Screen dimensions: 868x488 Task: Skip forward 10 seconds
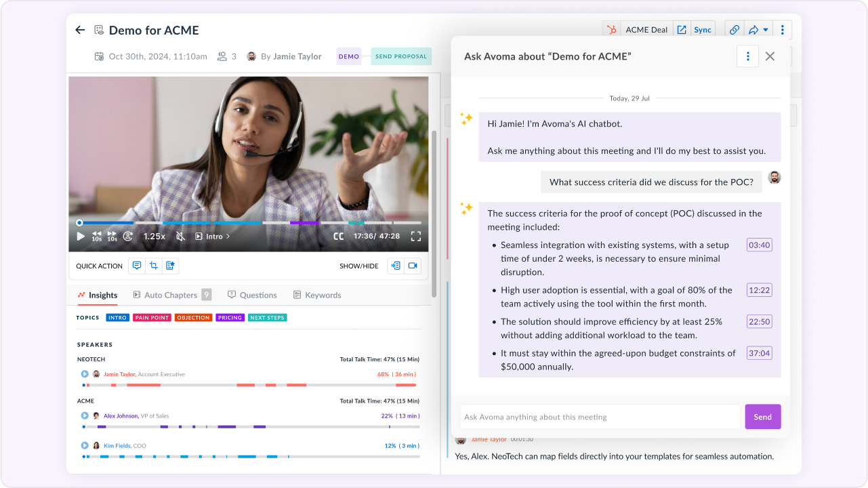pos(112,237)
